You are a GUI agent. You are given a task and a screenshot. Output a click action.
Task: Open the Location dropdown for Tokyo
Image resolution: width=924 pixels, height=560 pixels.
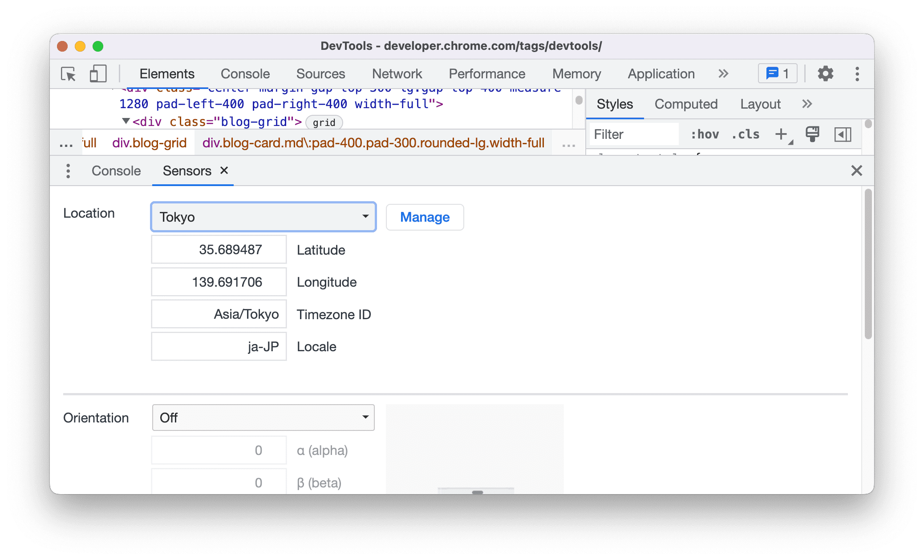tap(263, 216)
